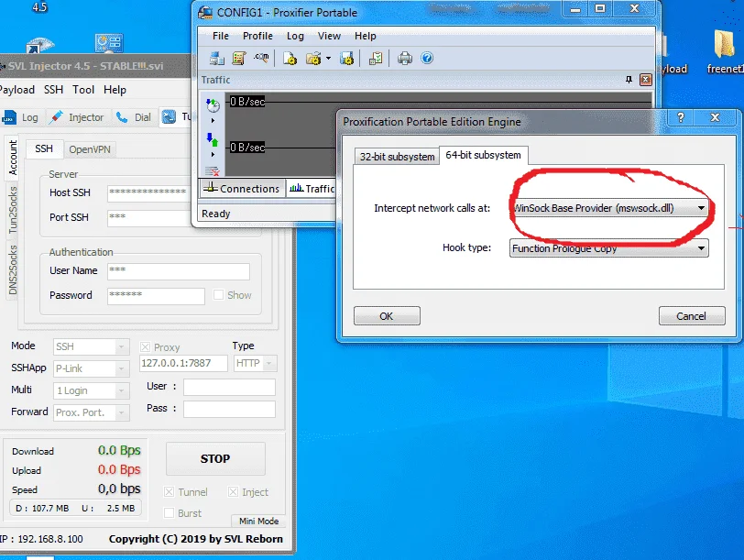
Task: Open Intercept network calls dropdown
Action: pos(609,208)
